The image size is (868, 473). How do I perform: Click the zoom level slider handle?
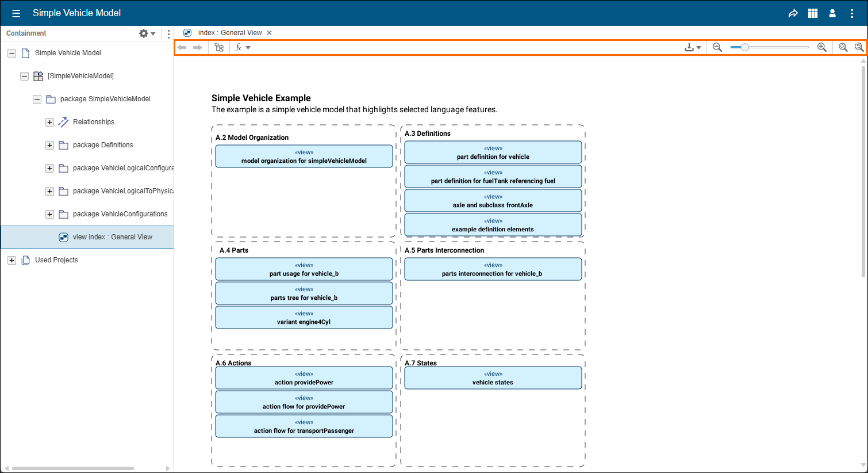(744, 47)
